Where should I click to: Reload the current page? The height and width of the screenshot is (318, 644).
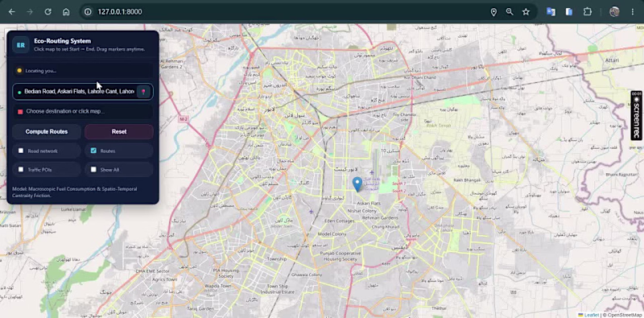point(47,12)
